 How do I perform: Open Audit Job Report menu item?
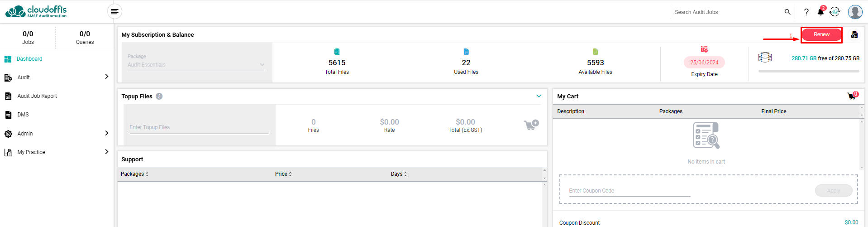coord(37,96)
